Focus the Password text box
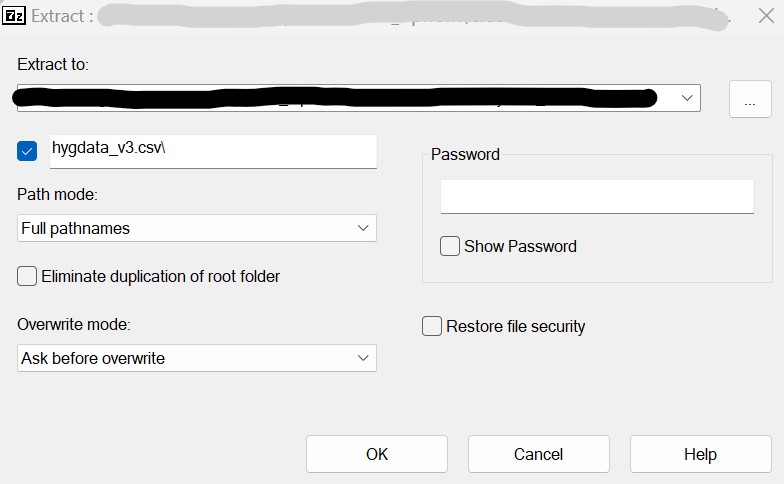The width and height of the screenshot is (784, 484). tap(597, 196)
